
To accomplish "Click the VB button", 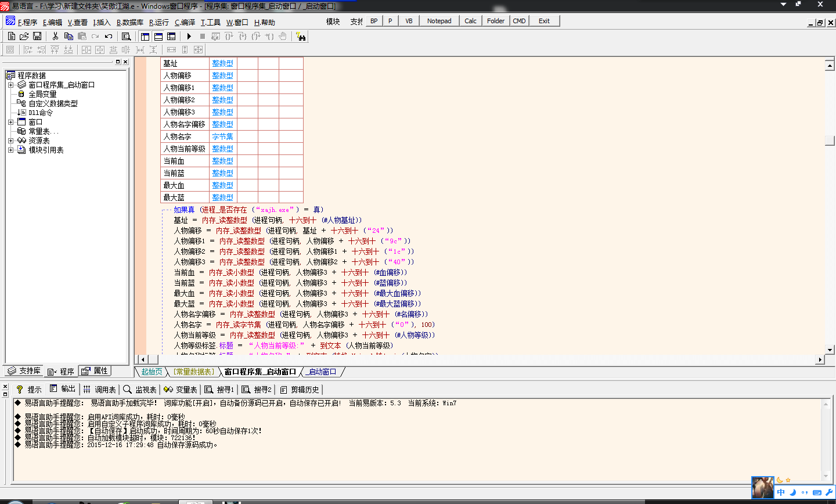I will (409, 21).
